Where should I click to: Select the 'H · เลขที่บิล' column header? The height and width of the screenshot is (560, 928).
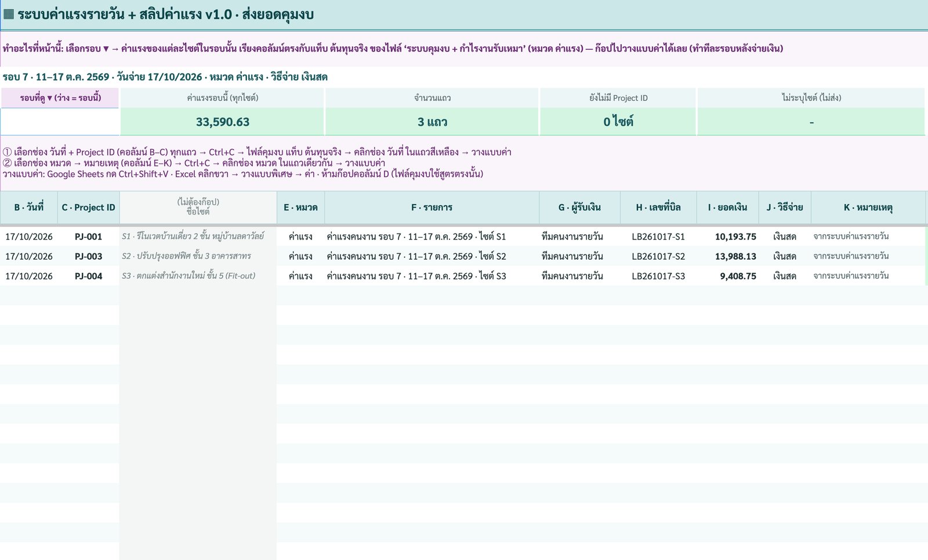pos(658,208)
